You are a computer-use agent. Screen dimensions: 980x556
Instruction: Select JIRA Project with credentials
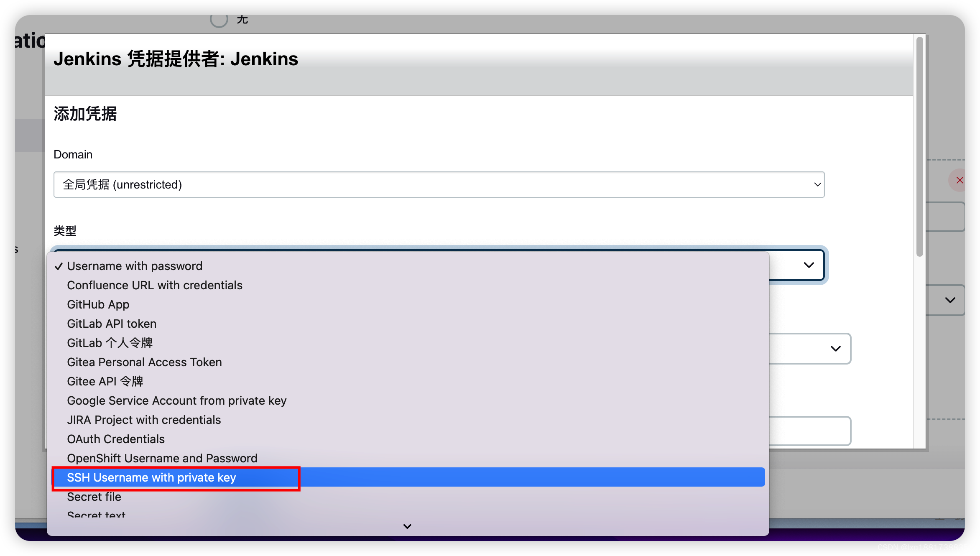408,420
